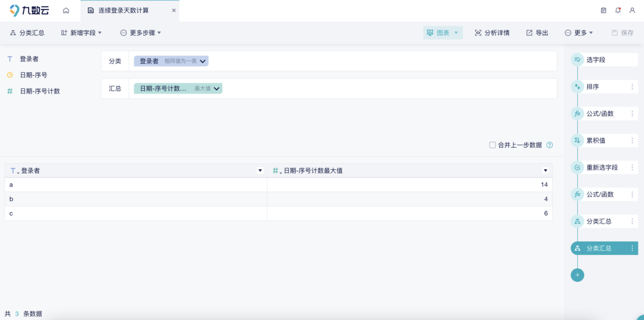
Task: Select the 登录者 field in field list
Action: pyautogui.click(x=29, y=59)
